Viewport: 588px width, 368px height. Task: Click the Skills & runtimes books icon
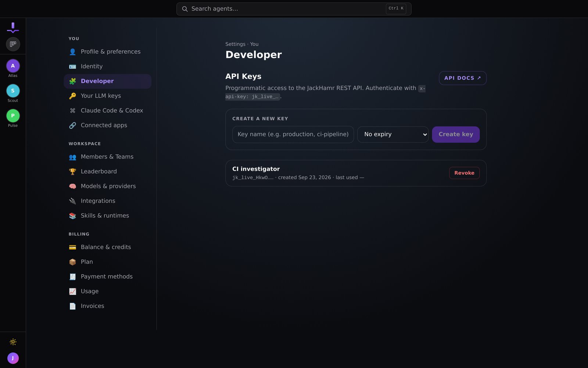coord(73,216)
